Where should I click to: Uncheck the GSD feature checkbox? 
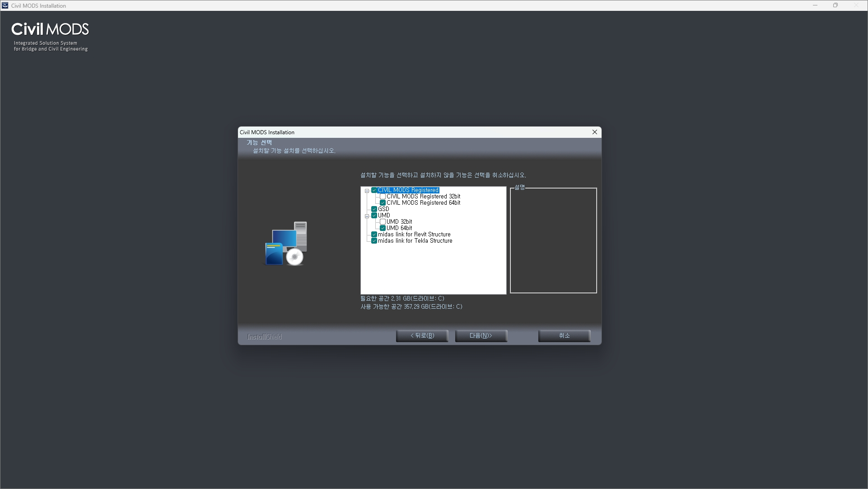374,209
